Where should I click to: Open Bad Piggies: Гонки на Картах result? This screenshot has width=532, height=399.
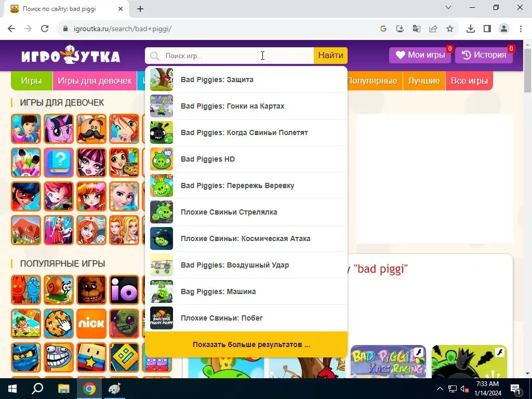[x=246, y=106]
